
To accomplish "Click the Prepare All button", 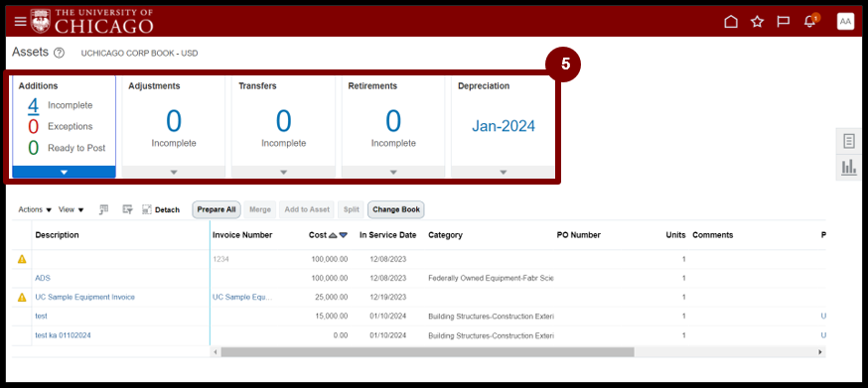I will pyautogui.click(x=217, y=209).
